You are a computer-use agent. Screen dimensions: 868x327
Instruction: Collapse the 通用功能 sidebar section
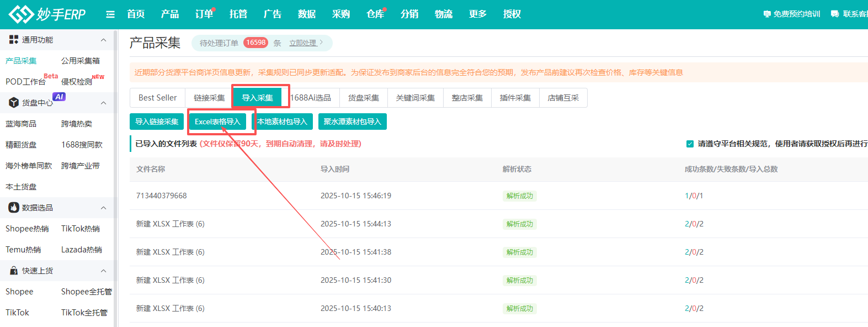[103, 40]
